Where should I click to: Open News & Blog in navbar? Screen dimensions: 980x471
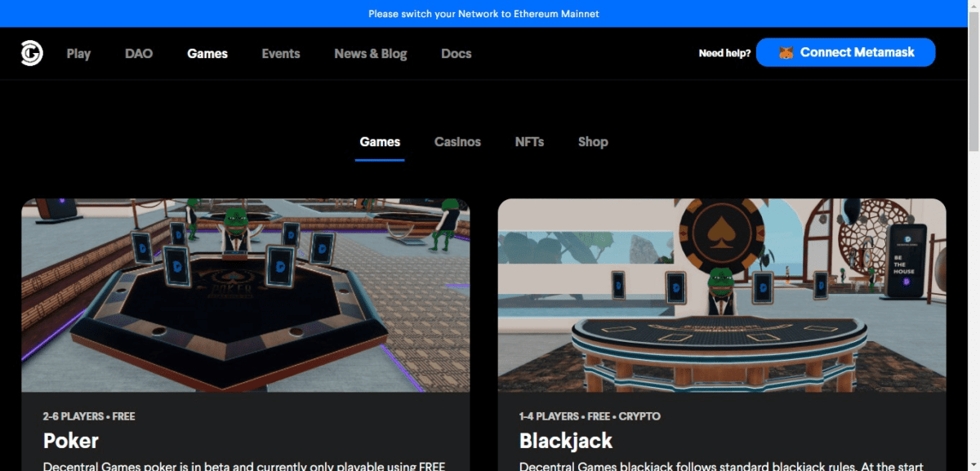[370, 54]
